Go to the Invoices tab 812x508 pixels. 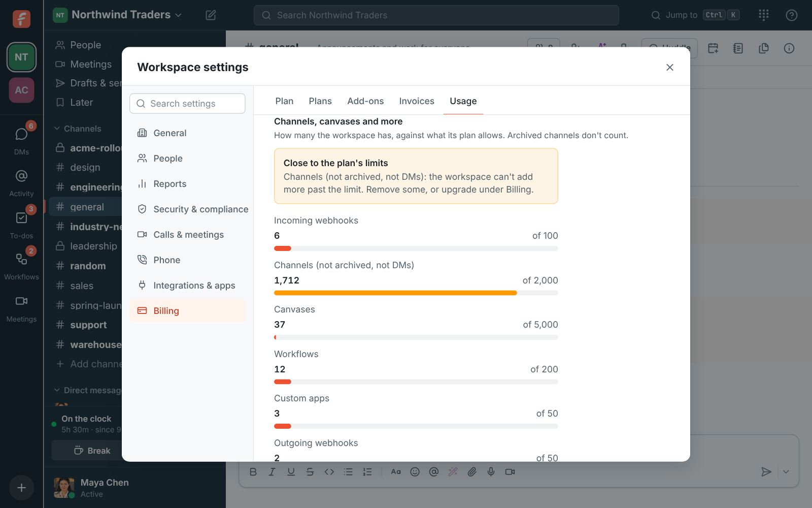[417, 101]
